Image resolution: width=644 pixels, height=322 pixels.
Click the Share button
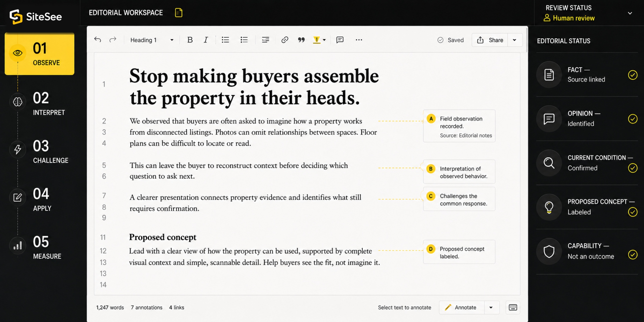click(490, 40)
